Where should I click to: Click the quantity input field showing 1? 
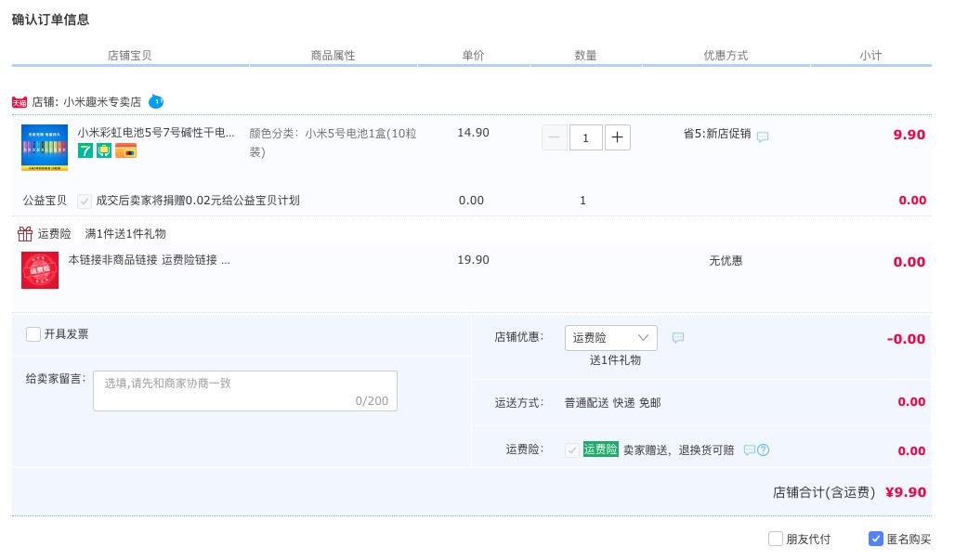tap(586, 137)
